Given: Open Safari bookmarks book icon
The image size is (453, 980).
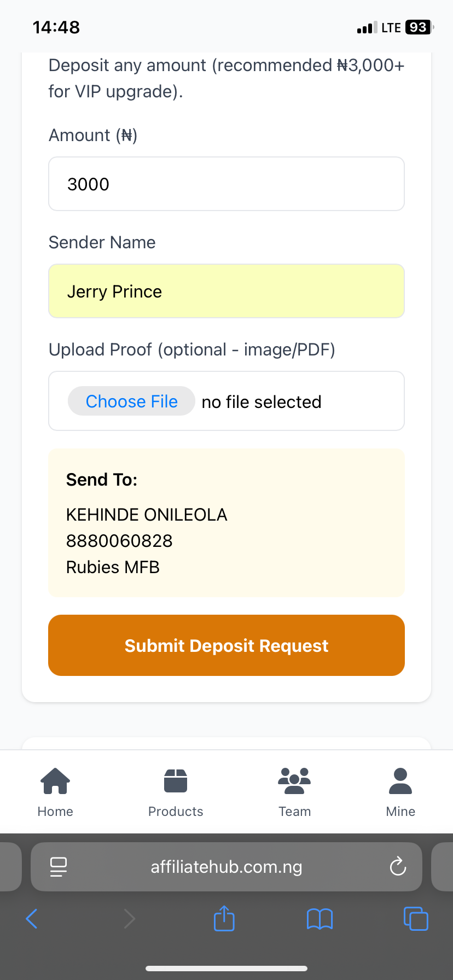Looking at the screenshot, I should tap(320, 919).
